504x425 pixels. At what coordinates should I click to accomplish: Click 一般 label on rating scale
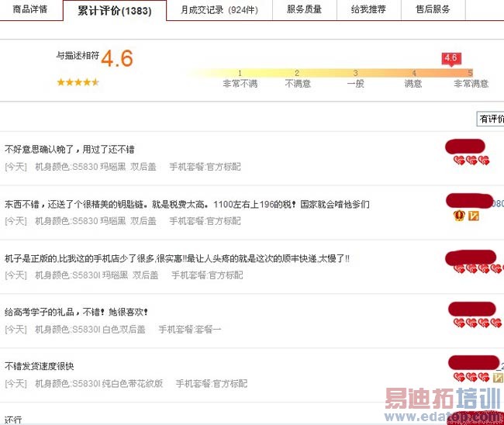click(x=355, y=84)
